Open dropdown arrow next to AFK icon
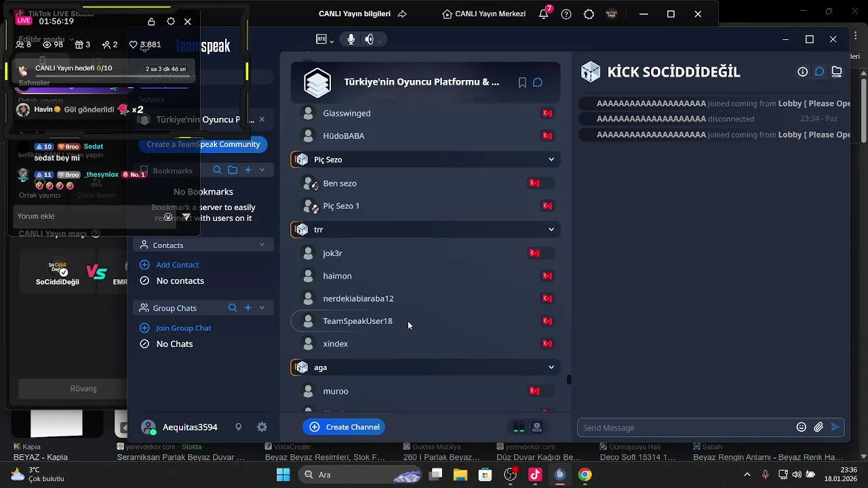Screen dimensions: 868x488 pyautogui.click(x=332, y=41)
